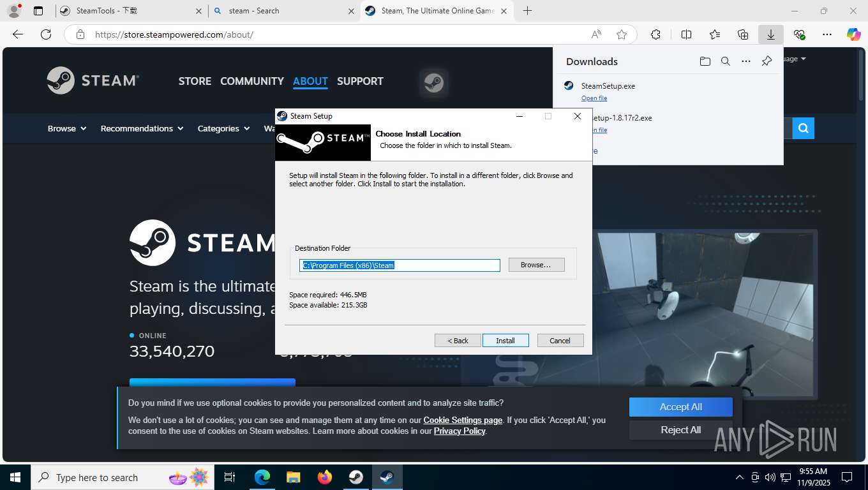Expand the Browse dropdown
Screen dimensions: 868x490
click(67, 128)
